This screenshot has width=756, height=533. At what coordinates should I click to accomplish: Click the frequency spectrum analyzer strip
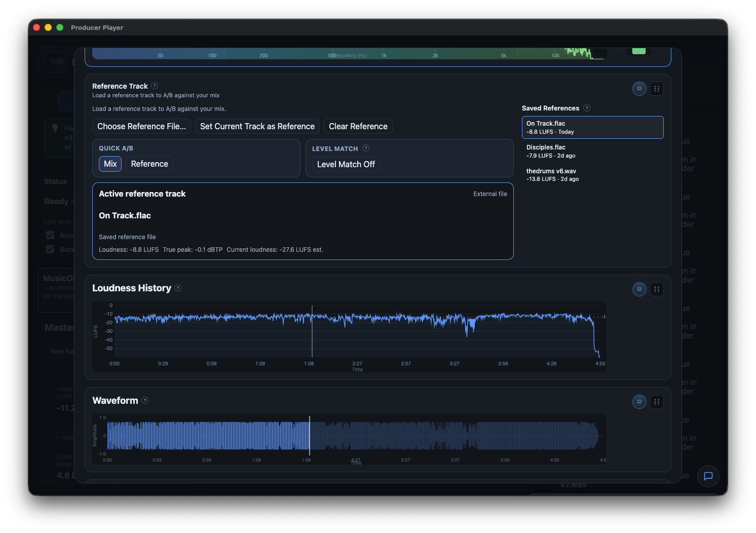(x=350, y=54)
